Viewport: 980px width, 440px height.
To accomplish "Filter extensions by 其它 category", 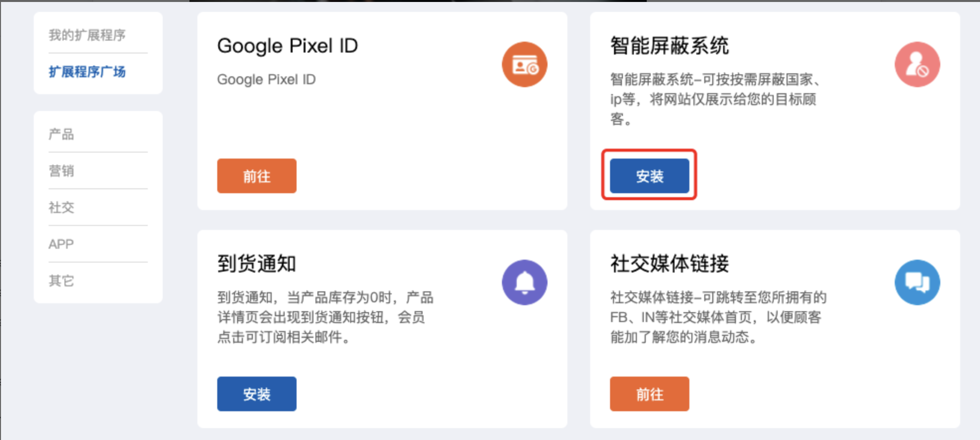I will coord(61,281).
